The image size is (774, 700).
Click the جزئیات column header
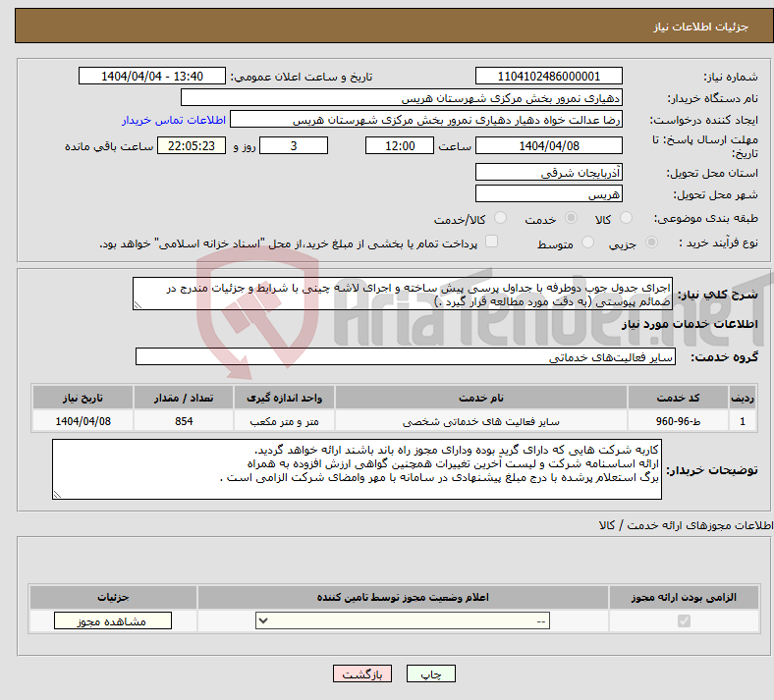click(113, 597)
